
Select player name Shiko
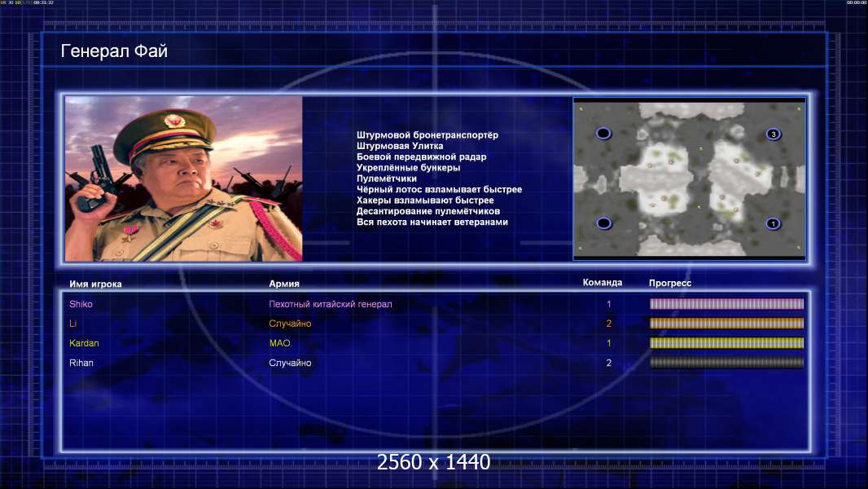[81, 304]
